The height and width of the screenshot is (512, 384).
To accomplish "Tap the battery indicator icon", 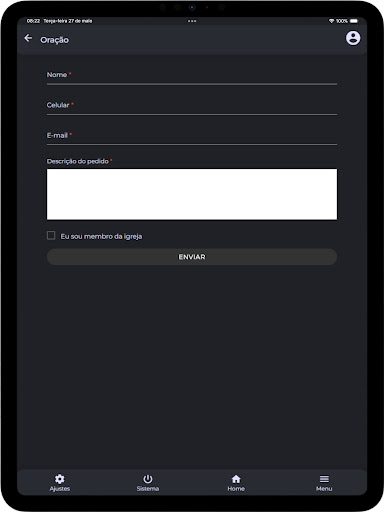I will 354,21.
